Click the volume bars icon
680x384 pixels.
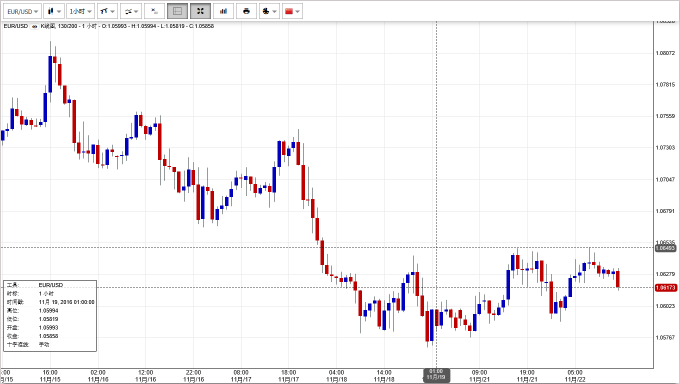coord(223,11)
